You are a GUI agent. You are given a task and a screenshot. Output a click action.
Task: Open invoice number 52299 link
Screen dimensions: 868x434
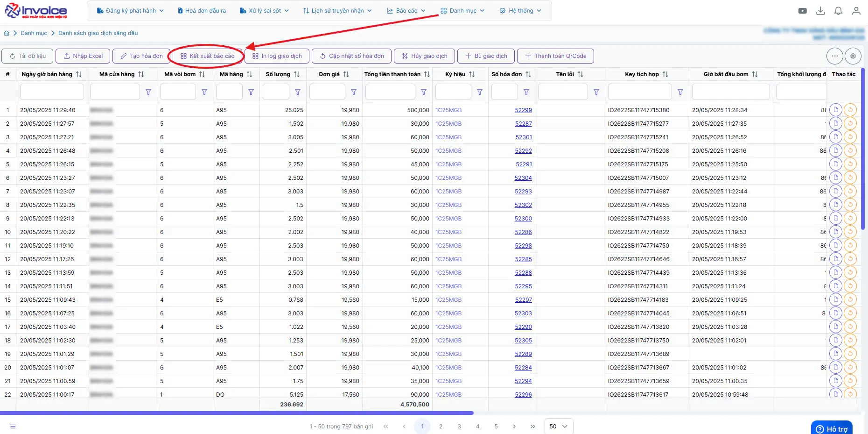[x=523, y=110]
